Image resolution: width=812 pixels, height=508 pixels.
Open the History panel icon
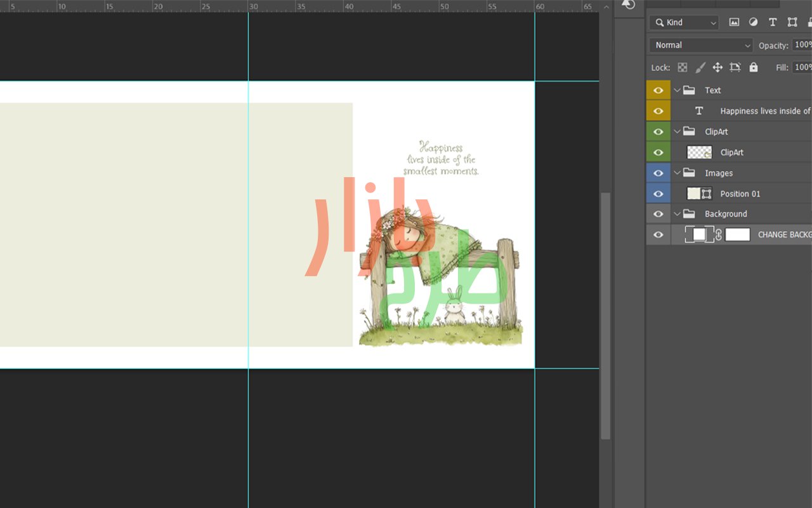tap(628, 4)
